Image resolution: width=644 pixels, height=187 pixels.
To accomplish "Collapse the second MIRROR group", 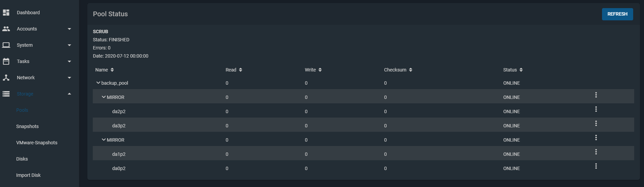I will [x=104, y=140].
